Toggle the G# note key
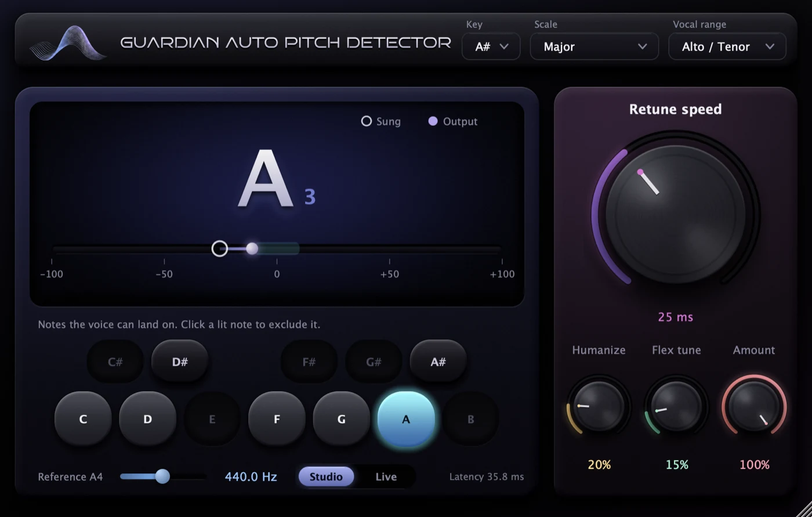 pos(374,362)
